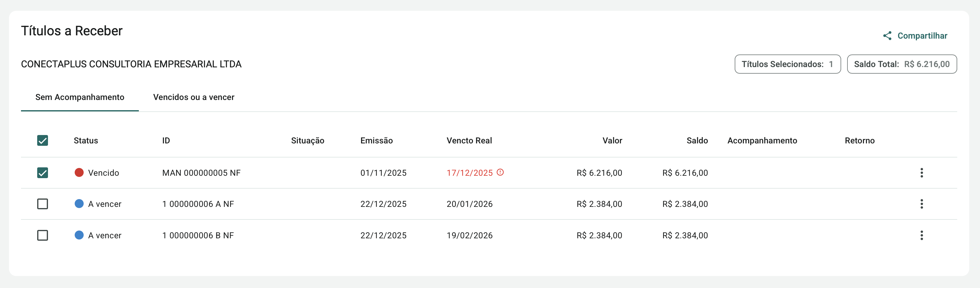Click the overdue alert icon beside 17/12/2025
The height and width of the screenshot is (288, 980).
tap(500, 172)
